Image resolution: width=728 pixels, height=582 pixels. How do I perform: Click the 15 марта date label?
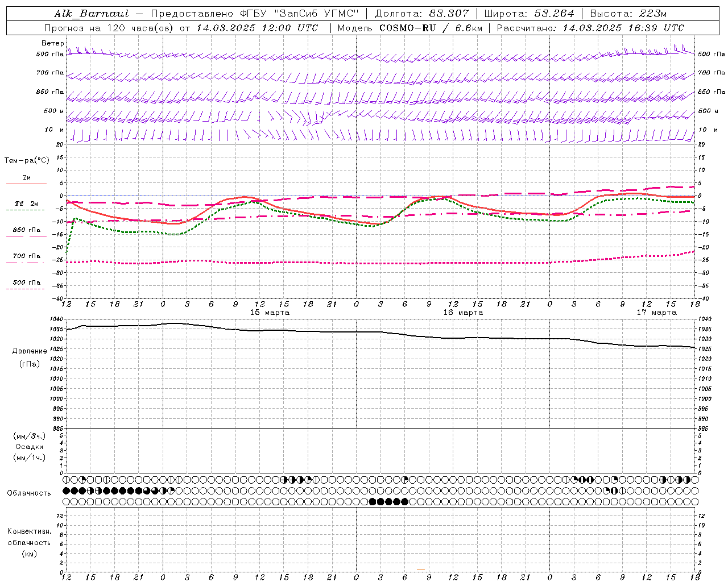point(270,312)
